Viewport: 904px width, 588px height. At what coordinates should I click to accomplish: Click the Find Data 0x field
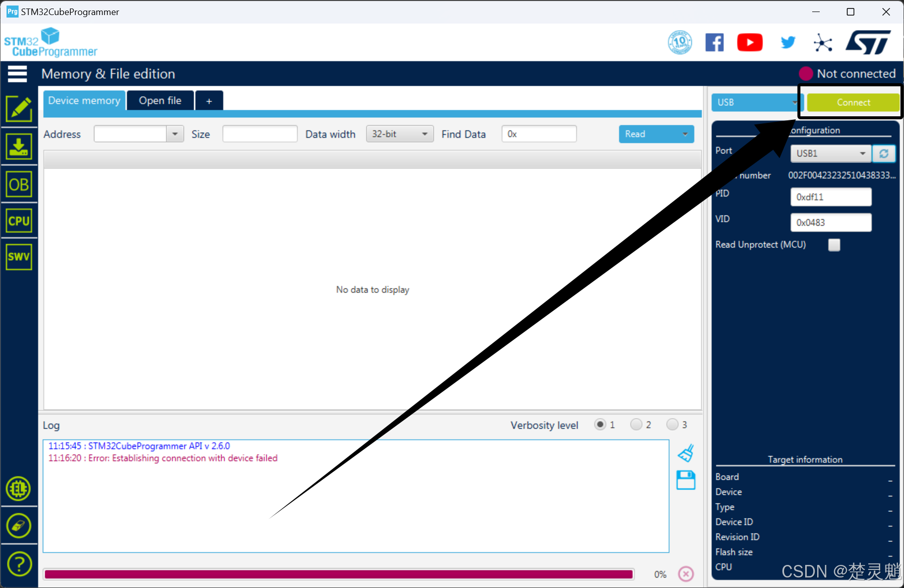(539, 134)
